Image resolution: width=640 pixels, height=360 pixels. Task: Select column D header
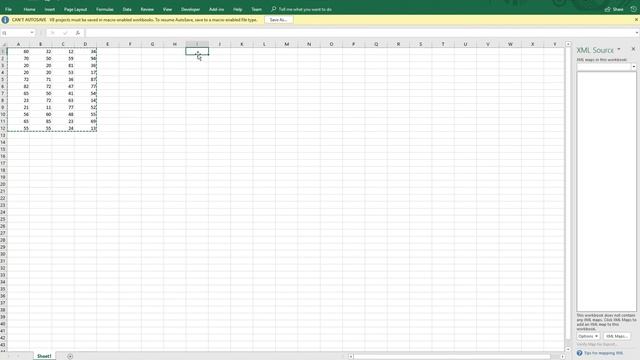[85, 44]
